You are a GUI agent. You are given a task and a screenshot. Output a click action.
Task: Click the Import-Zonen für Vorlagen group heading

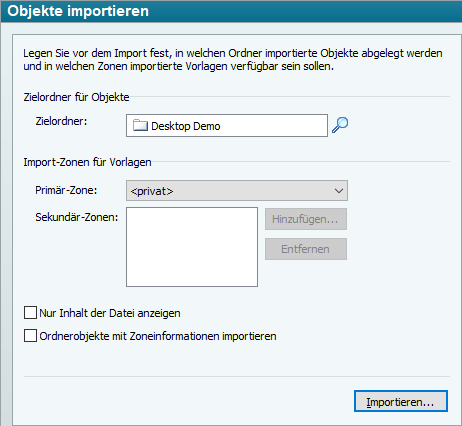click(x=87, y=162)
